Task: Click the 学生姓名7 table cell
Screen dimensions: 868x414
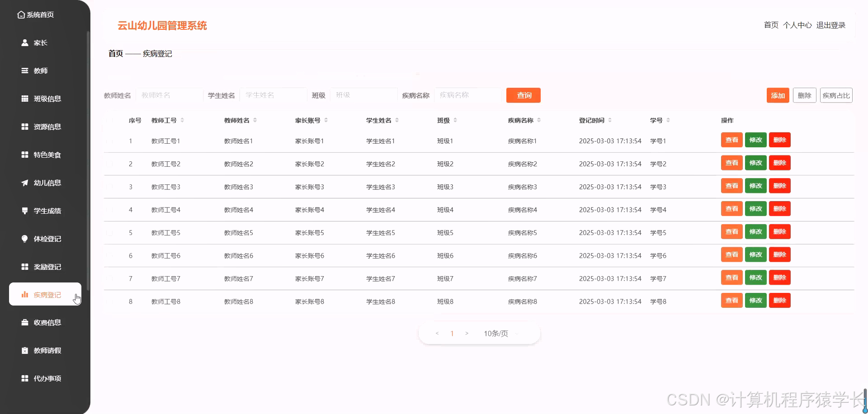Action: point(381,279)
